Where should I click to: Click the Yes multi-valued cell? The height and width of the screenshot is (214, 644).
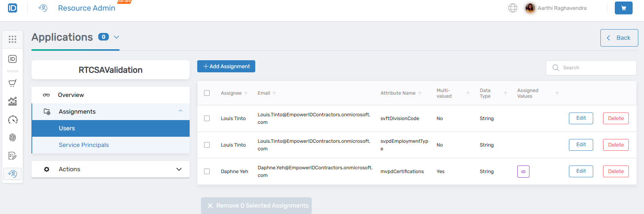(x=440, y=172)
